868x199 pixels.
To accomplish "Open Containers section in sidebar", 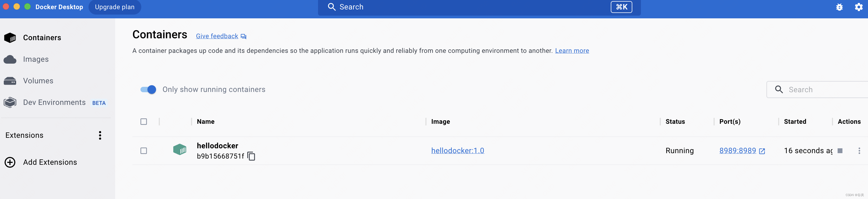I will [42, 37].
